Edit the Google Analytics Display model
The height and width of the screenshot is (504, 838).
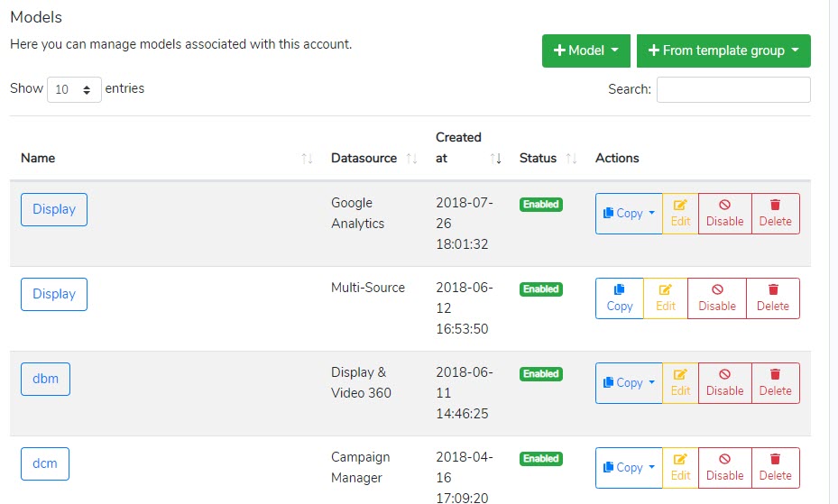pos(680,214)
